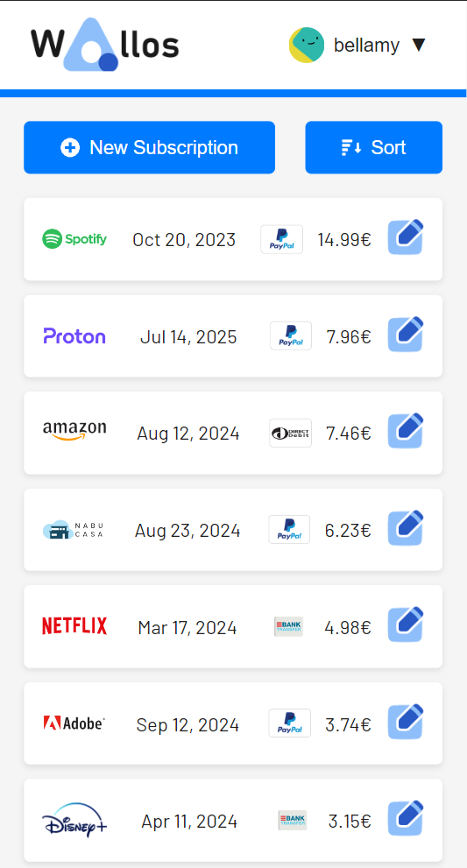Click the Disney+ date Apr 11, 2024
Screen dimensions: 467x868
pyautogui.click(x=189, y=821)
